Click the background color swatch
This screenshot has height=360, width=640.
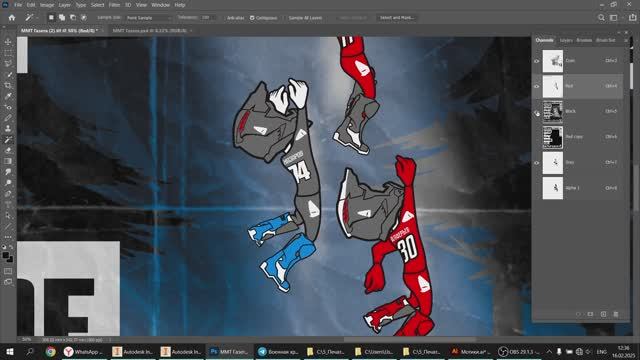[10, 259]
